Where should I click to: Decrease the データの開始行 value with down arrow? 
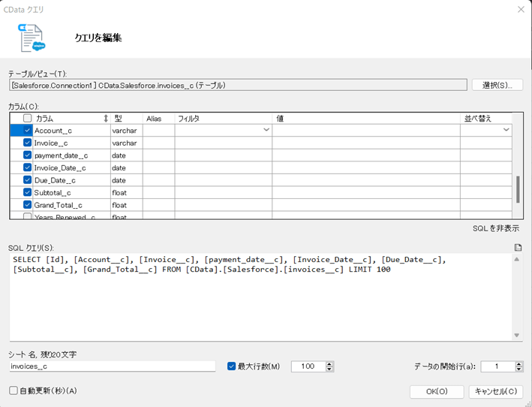coord(518,369)
